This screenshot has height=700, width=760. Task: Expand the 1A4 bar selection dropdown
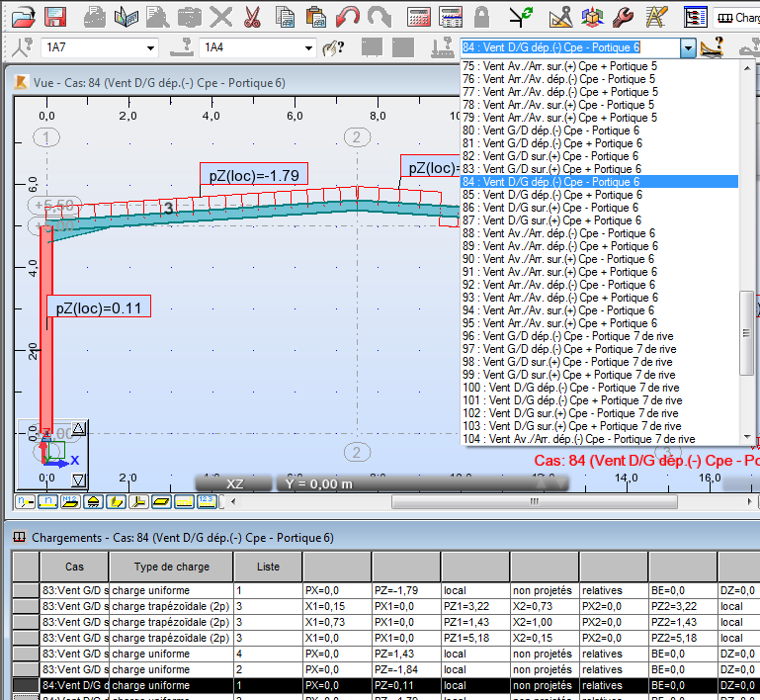click(x=308, y=48)
